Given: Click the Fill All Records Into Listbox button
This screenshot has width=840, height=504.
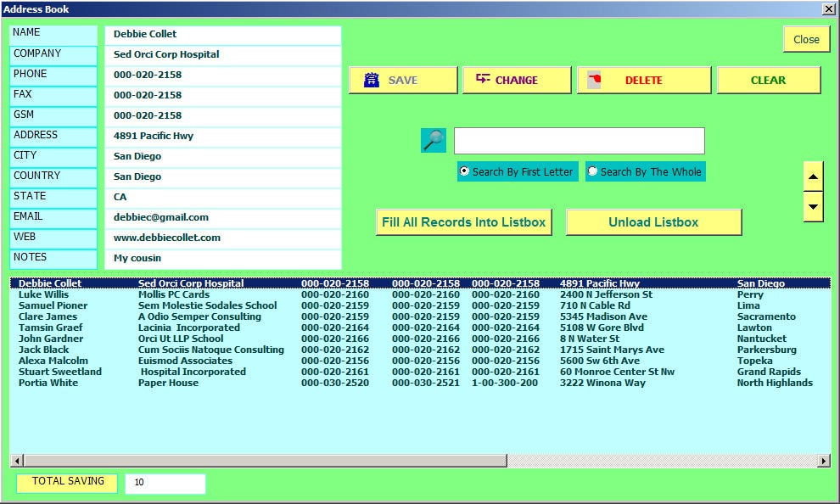Looking at the screenshot, I should [x=463, y=221].
